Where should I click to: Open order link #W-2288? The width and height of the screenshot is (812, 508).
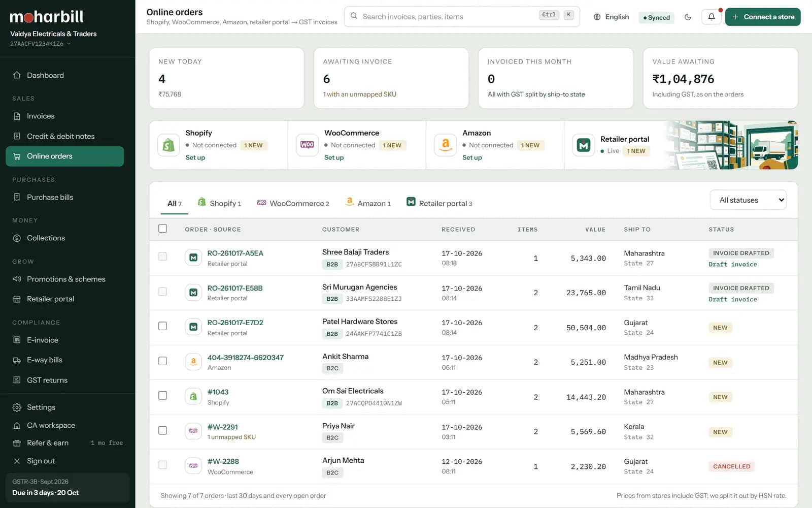(223, 461)
